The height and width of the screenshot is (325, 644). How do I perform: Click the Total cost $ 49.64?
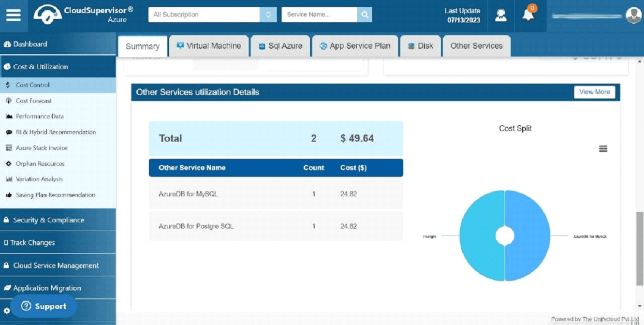point(357,138)
